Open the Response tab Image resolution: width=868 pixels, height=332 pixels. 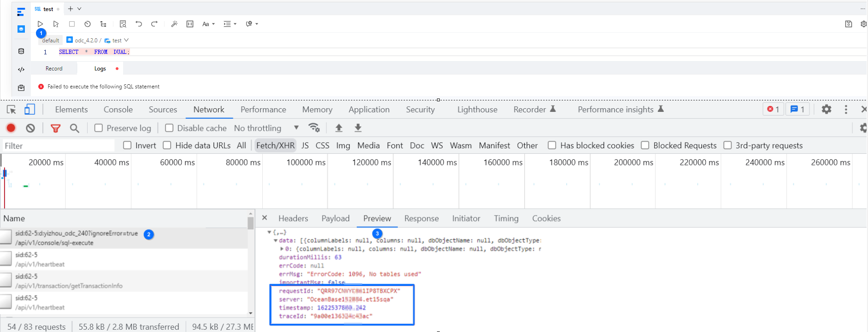[421, 219]
